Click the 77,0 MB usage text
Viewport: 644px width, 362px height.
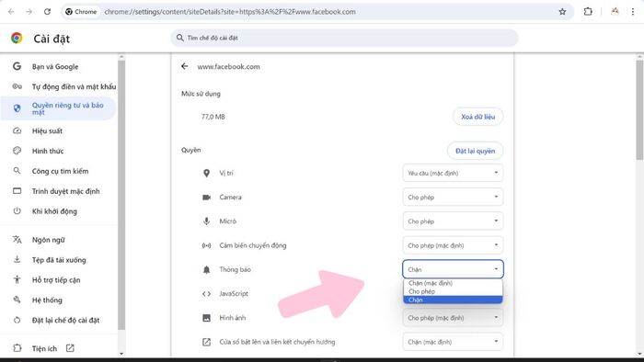pyautogui.click(x=213, y=117)
